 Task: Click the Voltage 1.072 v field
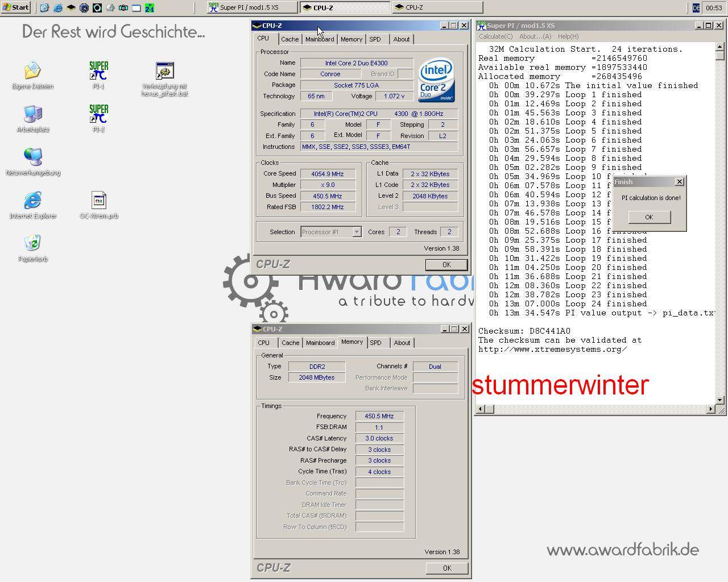click(394, 96)
